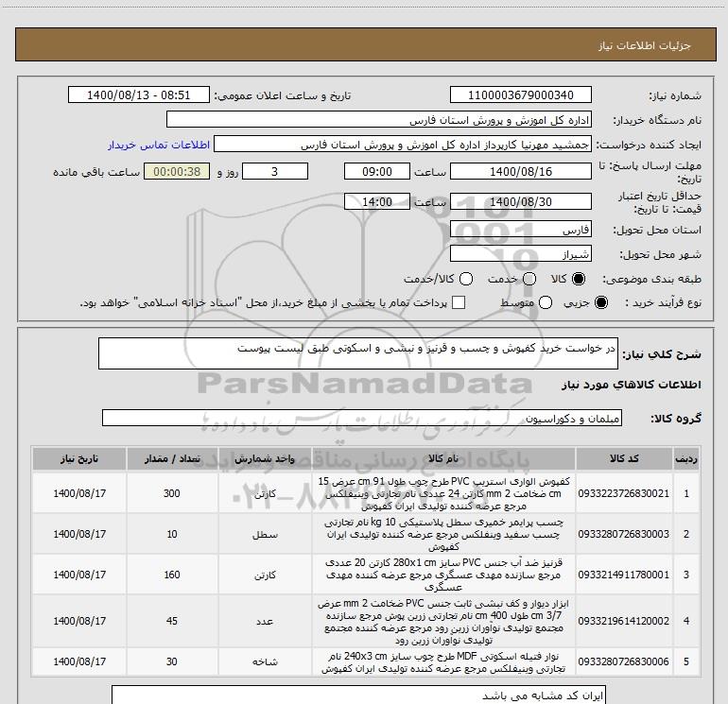Click the note box ایران کد مشابه می باشد
Viewport: 728px width, 704px height.
tap(358, 695)
